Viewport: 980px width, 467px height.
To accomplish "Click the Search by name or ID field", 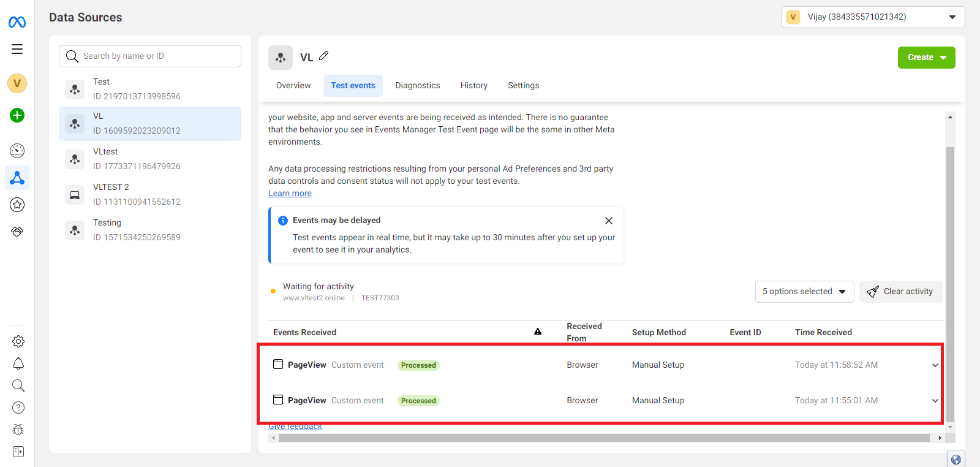I will tap(150, 56).
